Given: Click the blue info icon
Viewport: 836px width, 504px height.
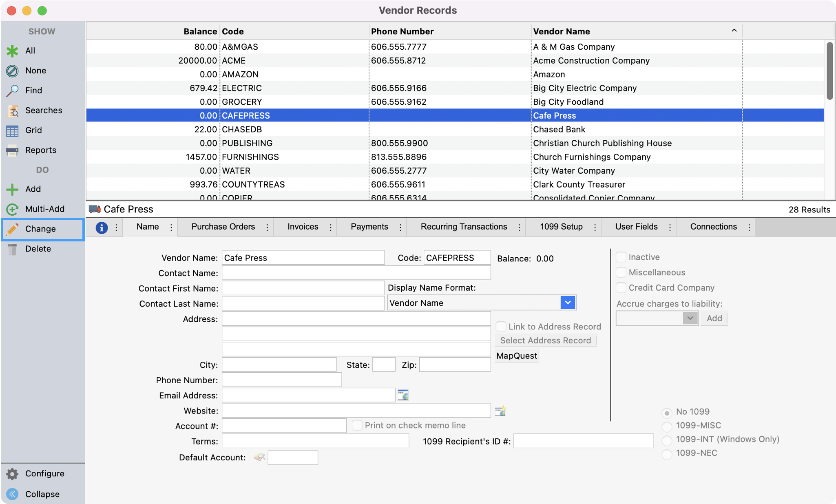Looking at the screenshot, I should point(102,228).
